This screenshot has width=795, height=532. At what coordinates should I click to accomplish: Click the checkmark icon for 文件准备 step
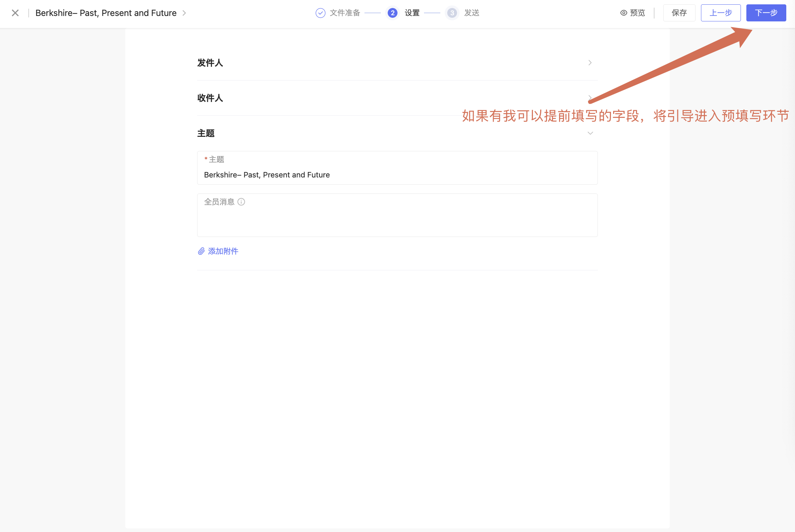pos(320,13)
